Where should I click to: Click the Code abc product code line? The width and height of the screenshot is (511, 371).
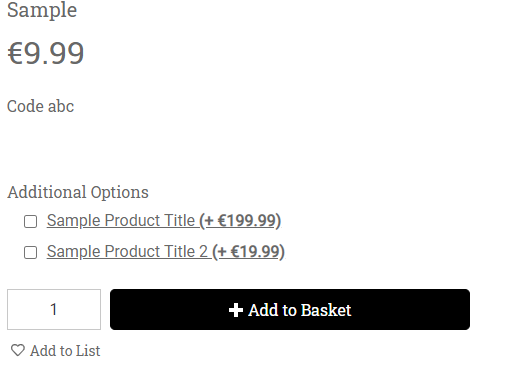(x=40, y=106)
